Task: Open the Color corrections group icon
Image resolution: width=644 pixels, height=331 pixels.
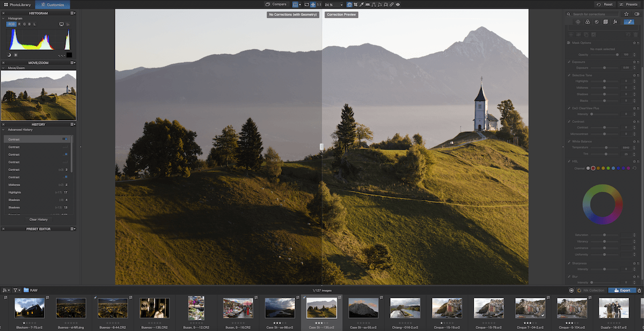Action: click(x=588, y=21)
